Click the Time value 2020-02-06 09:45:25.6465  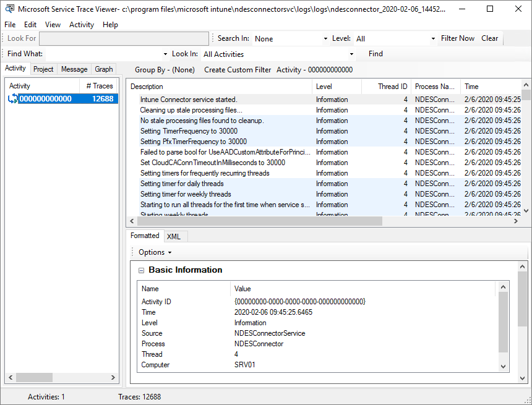pos(273,312)
